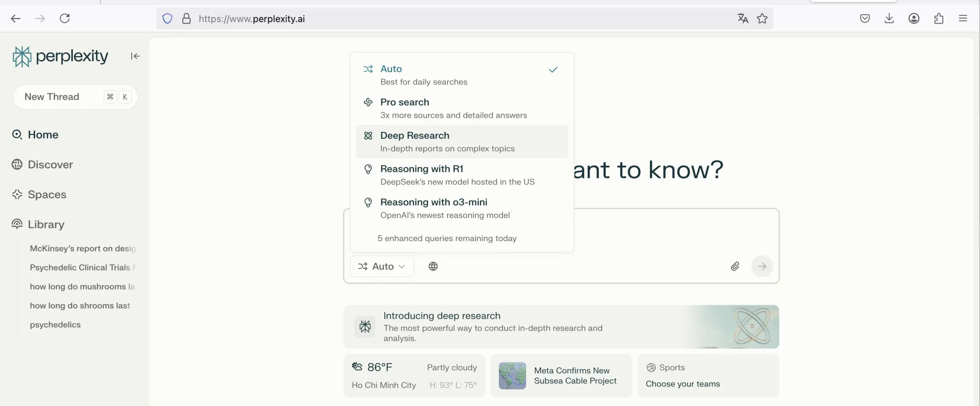Collapse the Perplexity sidebar
Viewport: 980px width, 406px height.
point(135,56)
